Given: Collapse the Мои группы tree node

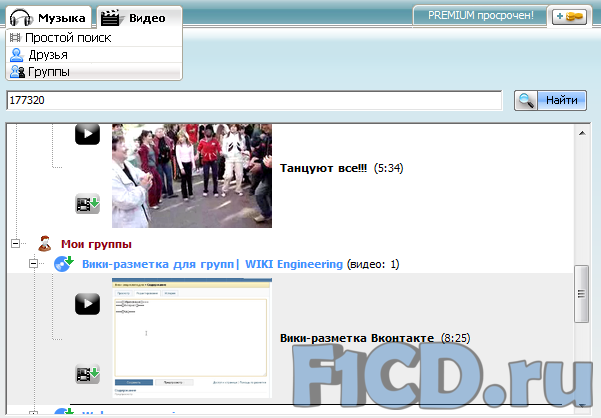Looking at the screenshot, I should (15, 243).
